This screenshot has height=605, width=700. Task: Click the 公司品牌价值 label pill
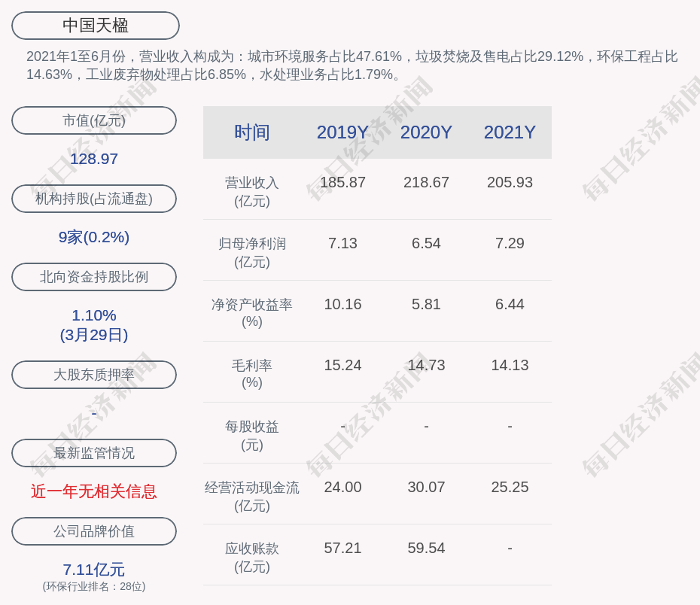point(94,531)
